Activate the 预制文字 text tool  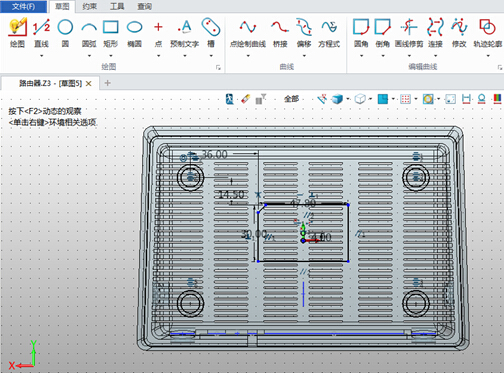(x=184, y=33)
